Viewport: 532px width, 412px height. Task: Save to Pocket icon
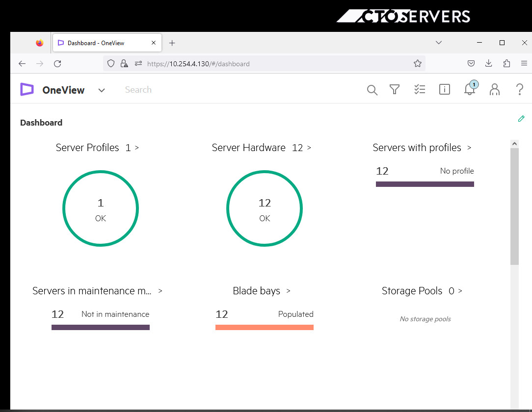pyautogui.click(x=471, y=63)
